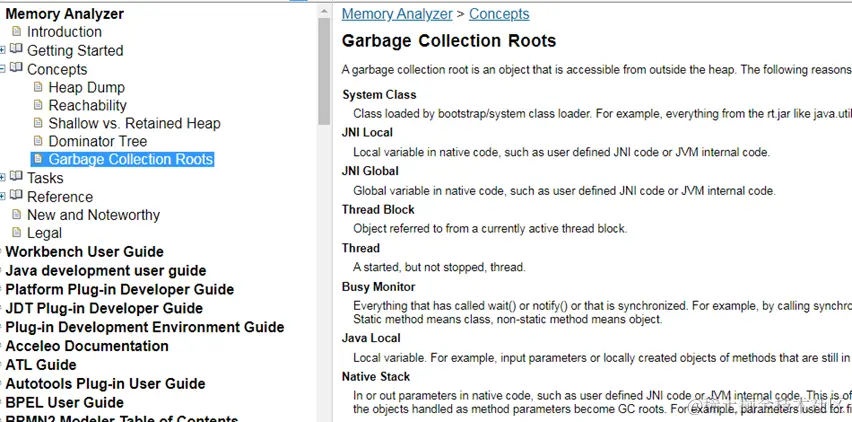Viewport: 852px width, 422px height.
Task: Click the page icon beside Heap Dump
Action: pyautogui.click(x=38, y=87)
